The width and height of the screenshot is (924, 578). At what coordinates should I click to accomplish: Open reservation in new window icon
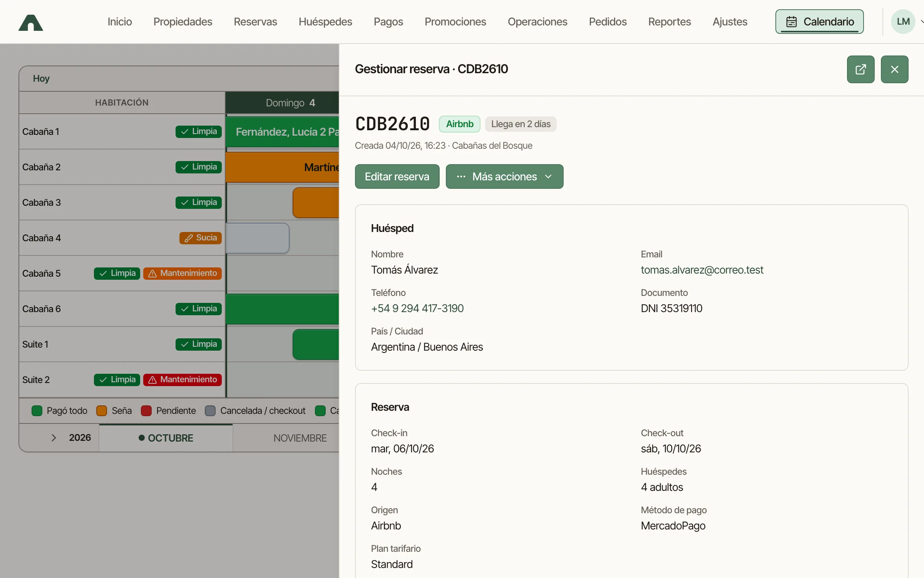click(x=860, y=69)
